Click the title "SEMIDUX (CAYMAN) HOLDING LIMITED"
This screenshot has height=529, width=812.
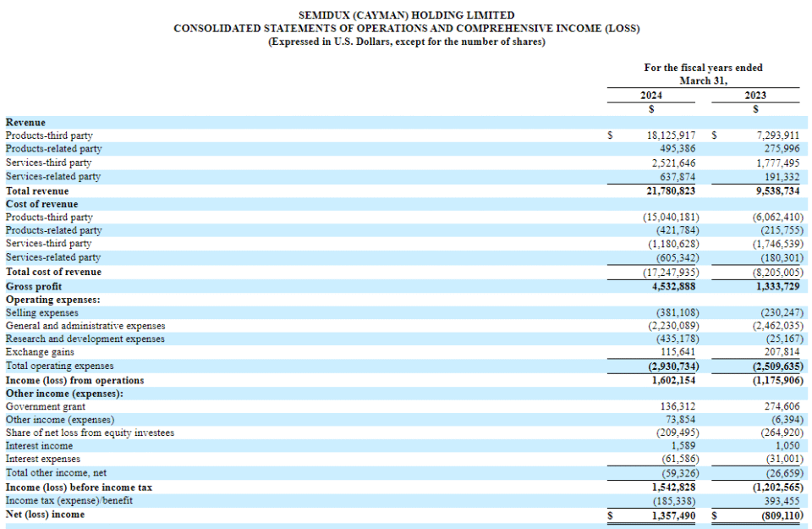point(407,15)
